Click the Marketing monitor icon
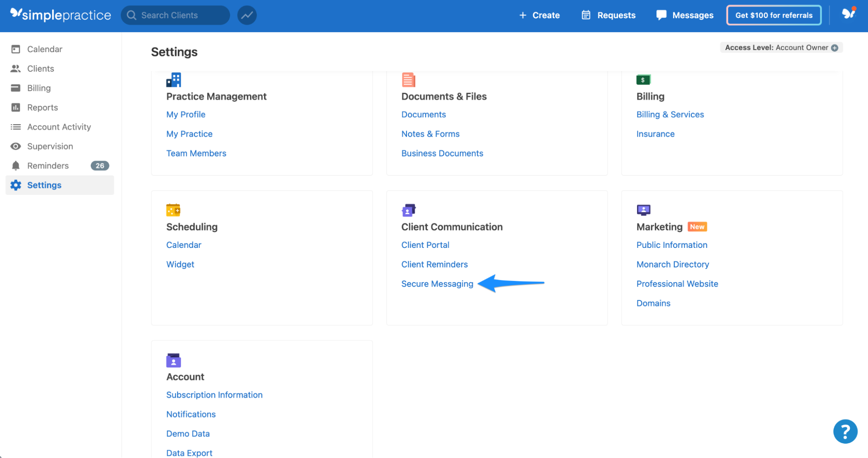This screenshot has width=868, height=458. point(644,210)
